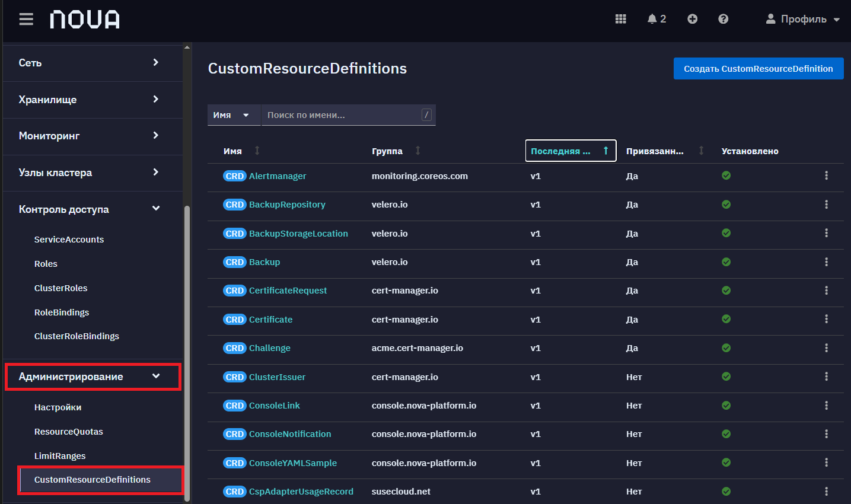The width and height of the screenshot is (851, 504).
Task: Open the BackupRepository CRD link
Action: 287,205
